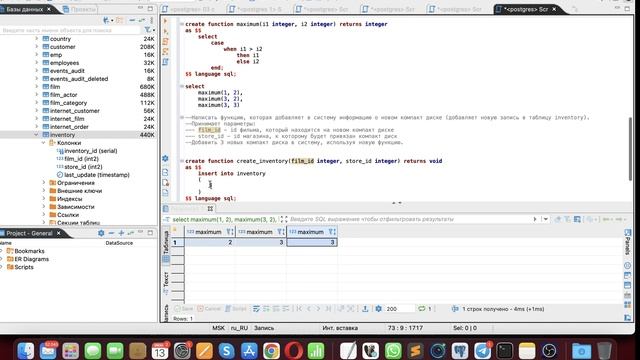Viewport: 640px width, 360px height.
Task: Open Sublime Text in the Dock
Action: pos(416,351)
